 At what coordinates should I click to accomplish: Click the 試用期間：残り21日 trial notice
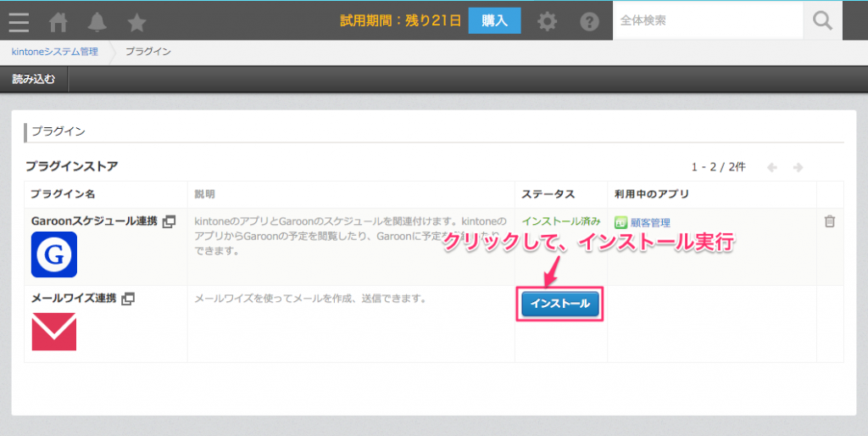click(401, 21)
